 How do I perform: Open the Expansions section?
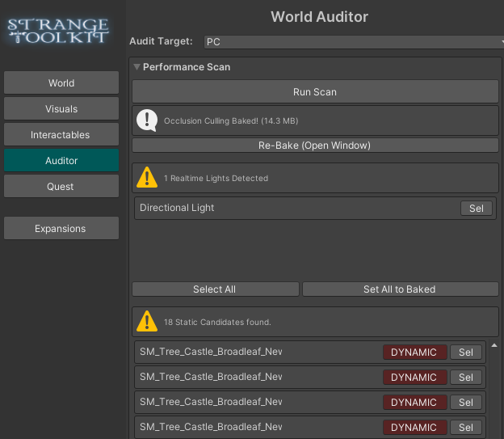click(61, 229)
